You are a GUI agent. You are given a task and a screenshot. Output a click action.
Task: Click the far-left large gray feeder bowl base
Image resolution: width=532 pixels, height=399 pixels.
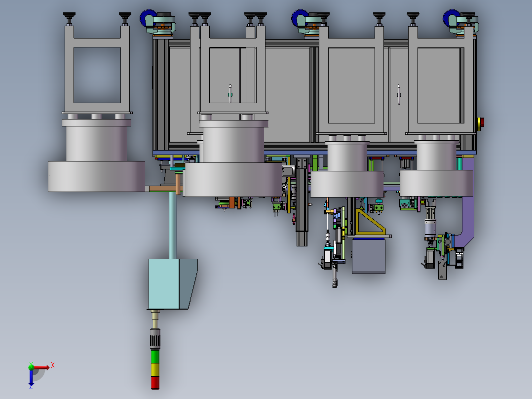[96, 177]
